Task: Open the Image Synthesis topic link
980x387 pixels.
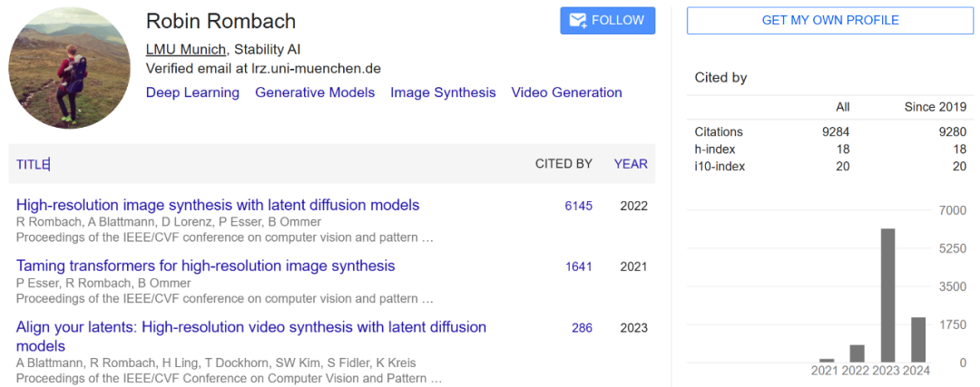Action: 443,92
